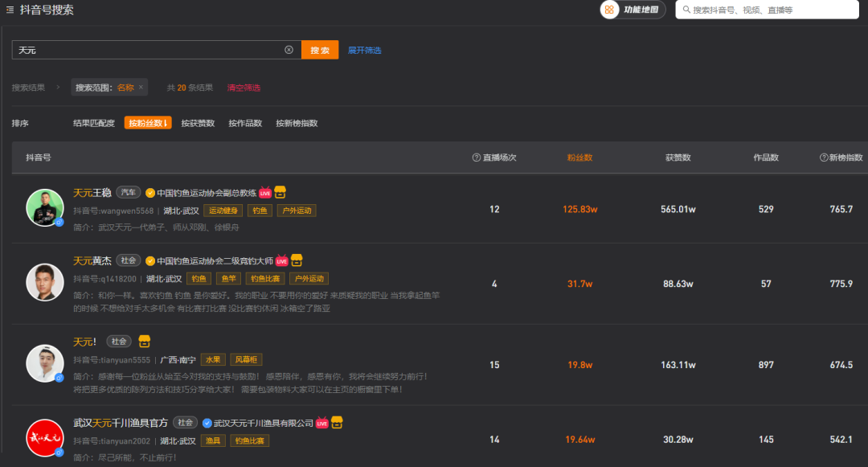Click the shop icon on 武汉天元千川渔具官方 row
This screenshot has height=467, width=868.
337,422
